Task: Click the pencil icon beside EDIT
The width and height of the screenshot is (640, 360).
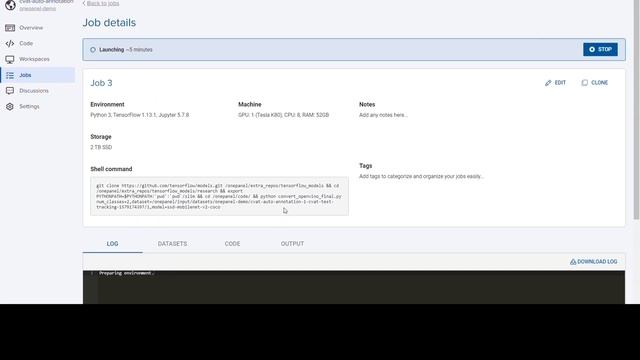Action: point(548,83)
